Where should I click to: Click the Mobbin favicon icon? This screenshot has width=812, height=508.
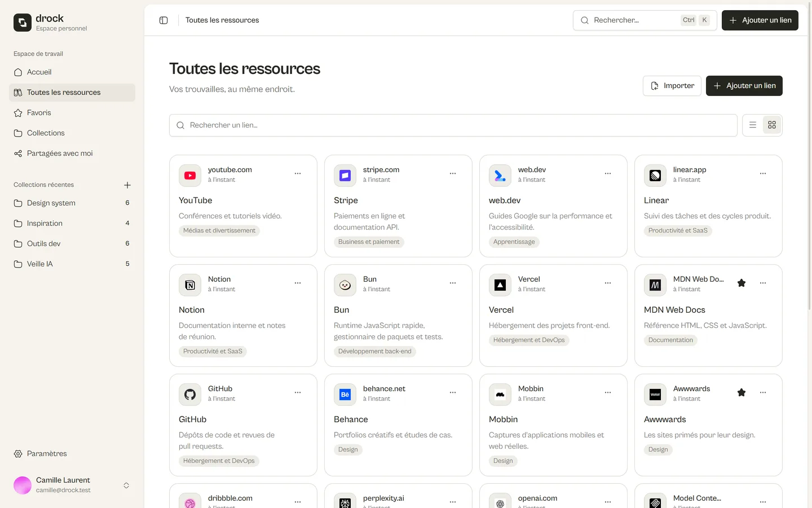click(x=500, y=395)
